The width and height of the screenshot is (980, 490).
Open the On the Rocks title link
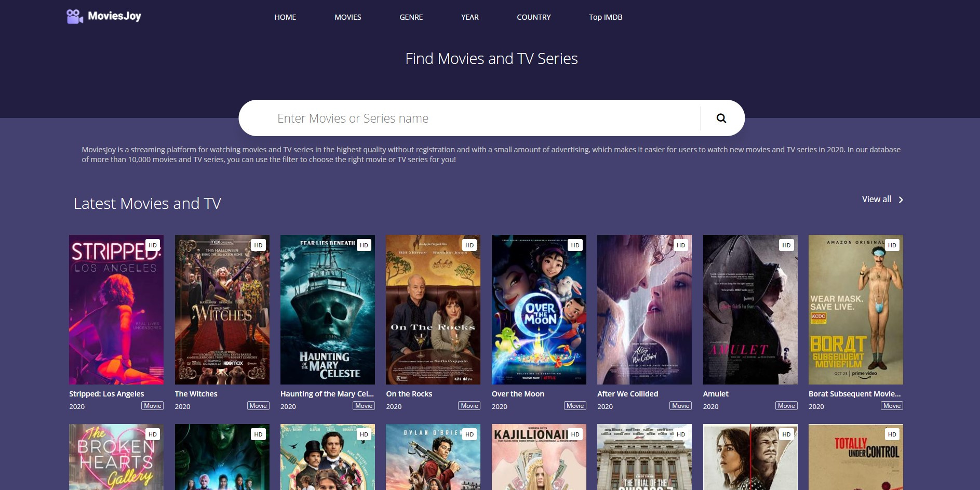click(409, 394)
